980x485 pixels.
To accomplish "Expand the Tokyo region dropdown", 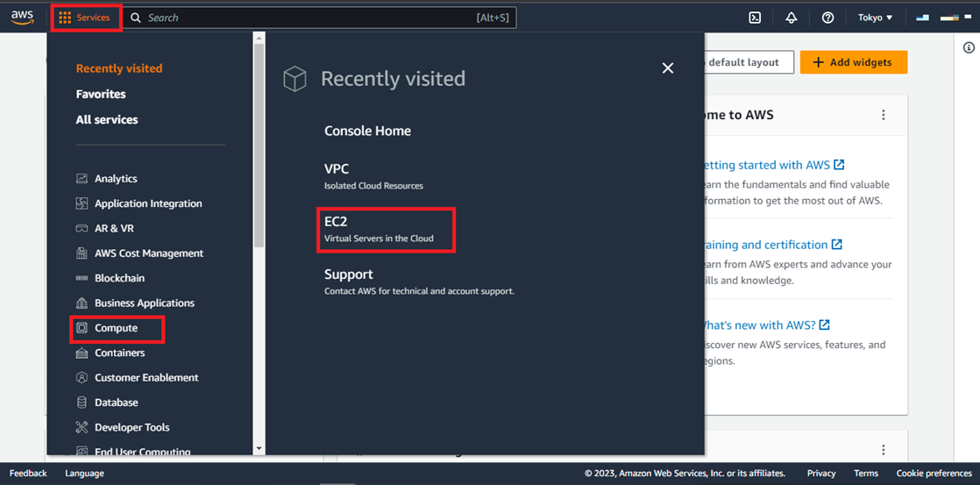I will pos(875,18).
